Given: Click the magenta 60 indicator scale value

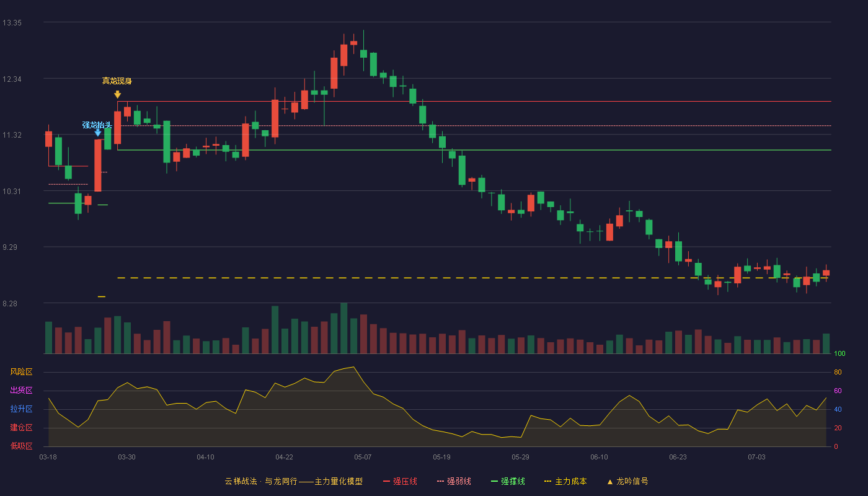Looking at the screenshot, I should tap(838, 391).
